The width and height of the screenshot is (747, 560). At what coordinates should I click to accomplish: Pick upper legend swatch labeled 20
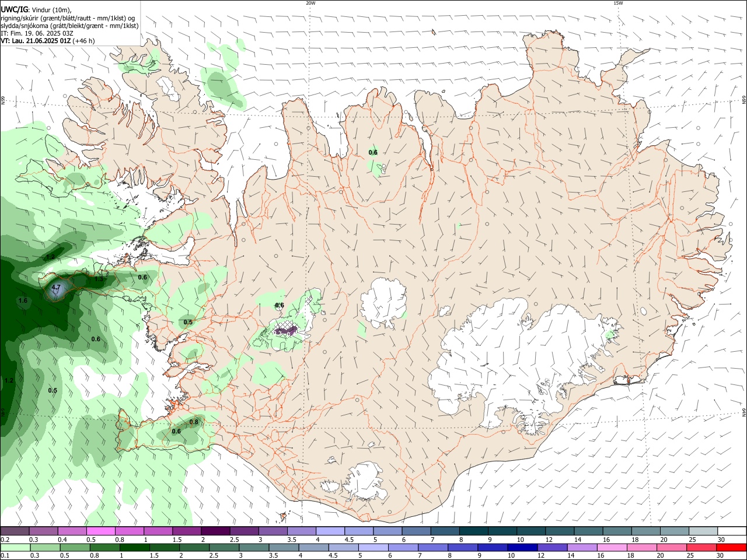click(x=673, y=531)
